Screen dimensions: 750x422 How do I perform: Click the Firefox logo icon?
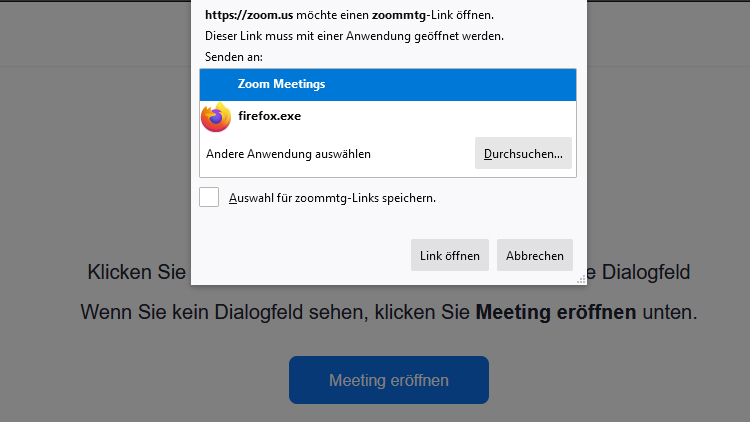216,117
